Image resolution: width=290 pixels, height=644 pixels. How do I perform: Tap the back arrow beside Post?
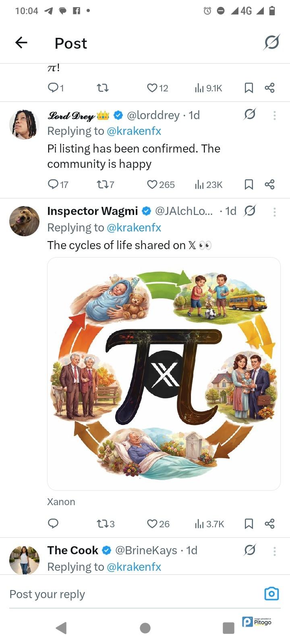tap(21, 42)
